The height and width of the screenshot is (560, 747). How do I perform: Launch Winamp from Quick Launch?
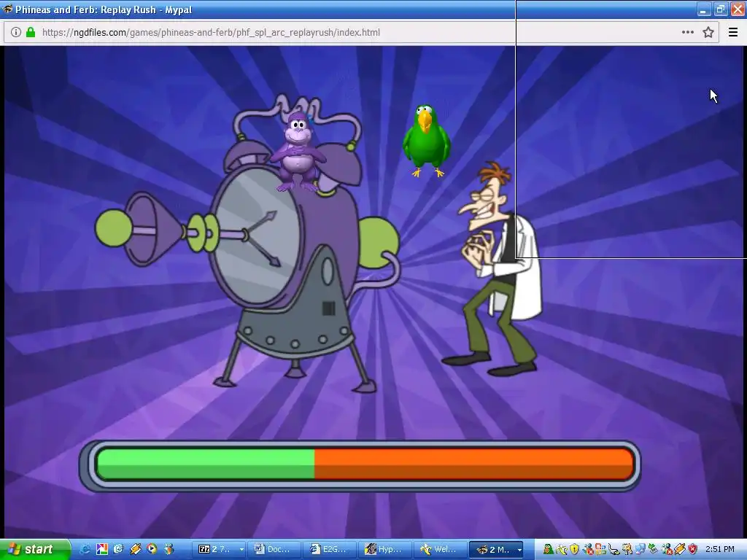point(135,550)
